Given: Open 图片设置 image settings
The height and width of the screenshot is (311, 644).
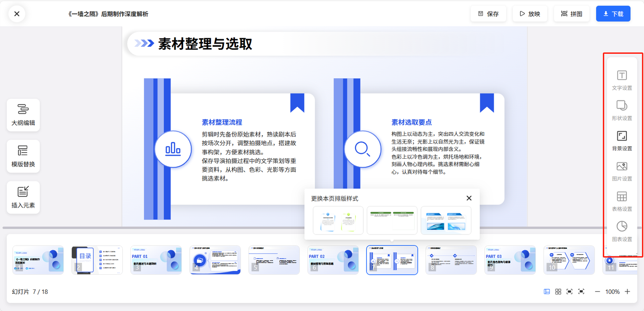Looking at the screenshot, I should (622, 171).
